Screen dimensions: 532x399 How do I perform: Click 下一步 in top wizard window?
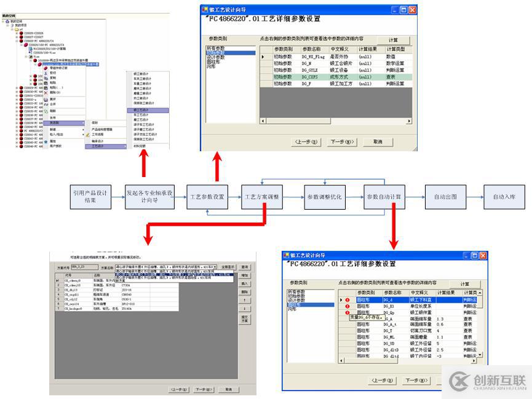[343, 142]
